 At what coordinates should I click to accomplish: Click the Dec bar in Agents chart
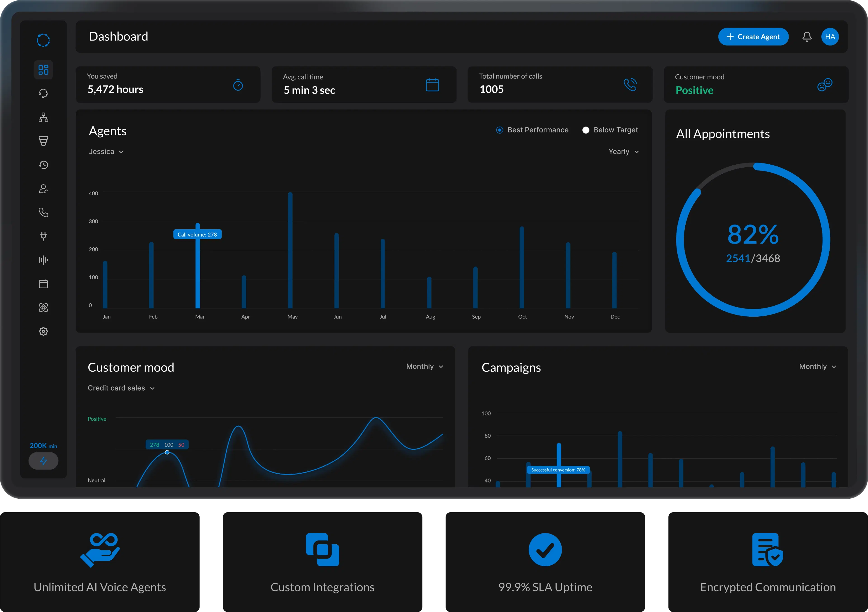pos(614,280)
